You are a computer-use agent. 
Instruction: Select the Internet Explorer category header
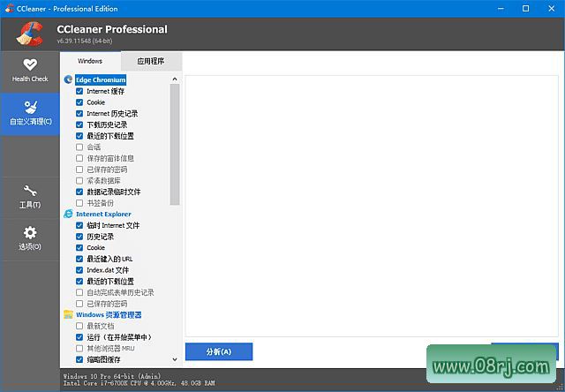(103, 214)
